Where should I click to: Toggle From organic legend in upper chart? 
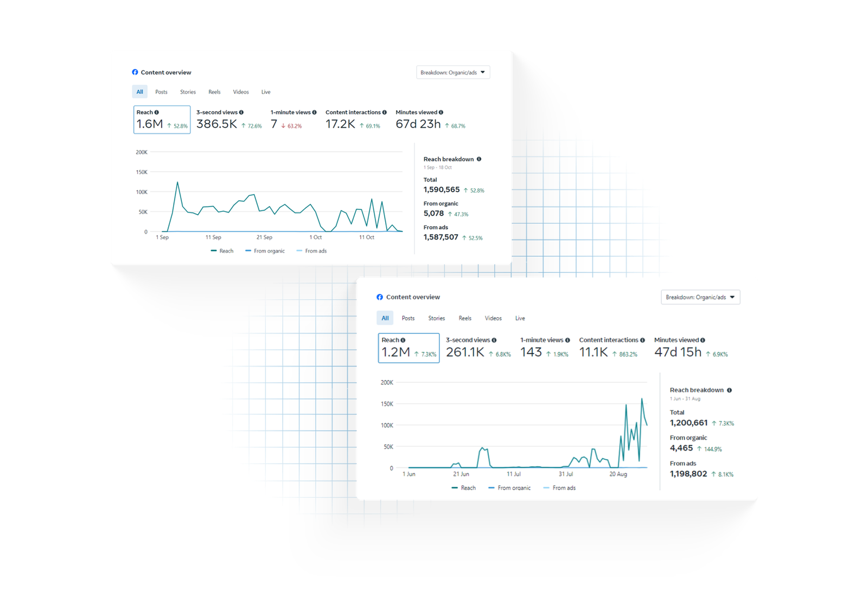(x=265, y=251)
